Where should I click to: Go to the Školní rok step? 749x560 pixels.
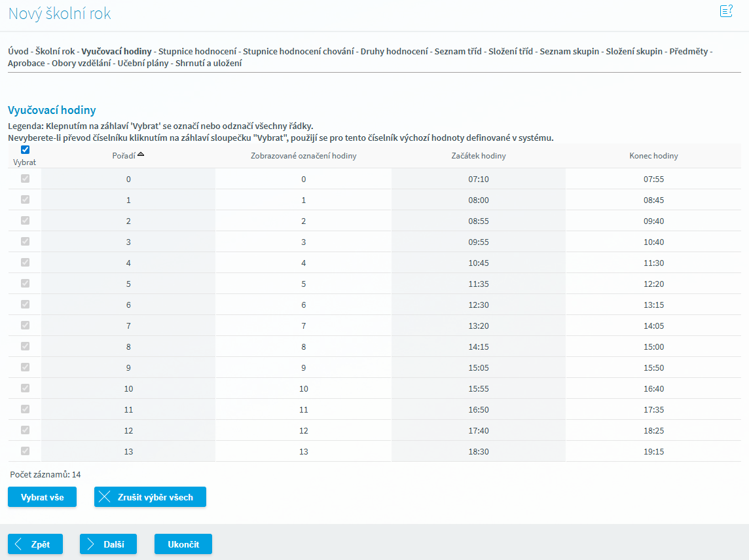[x=55, y=51]
